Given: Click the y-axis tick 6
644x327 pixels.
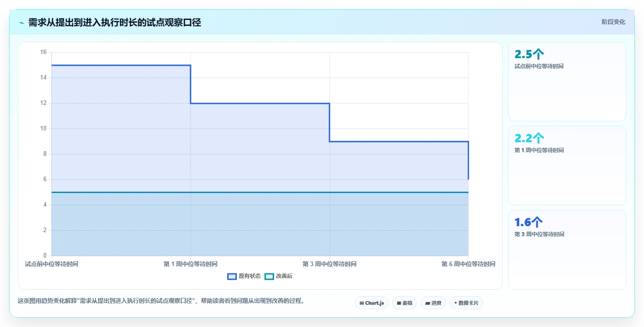Looking at the screenshot, I should tap(45, 179).
